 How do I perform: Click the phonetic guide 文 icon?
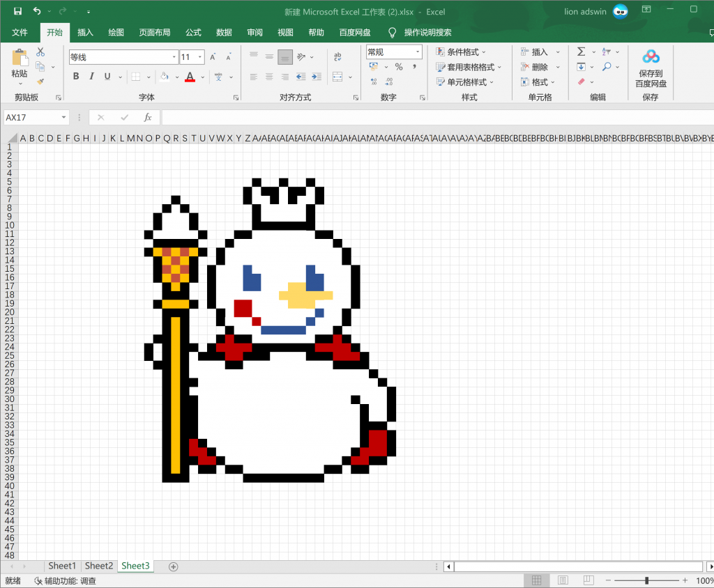(x=218, y=77)
